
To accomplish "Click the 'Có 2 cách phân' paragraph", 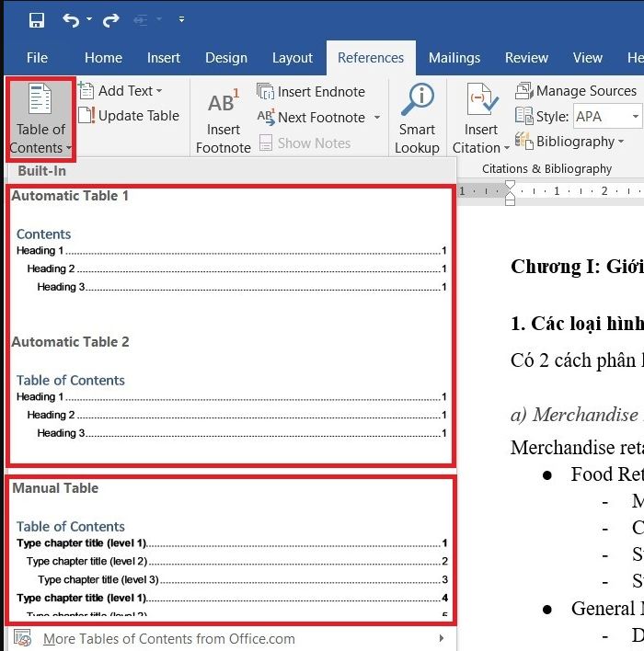I will coord(577,360).
